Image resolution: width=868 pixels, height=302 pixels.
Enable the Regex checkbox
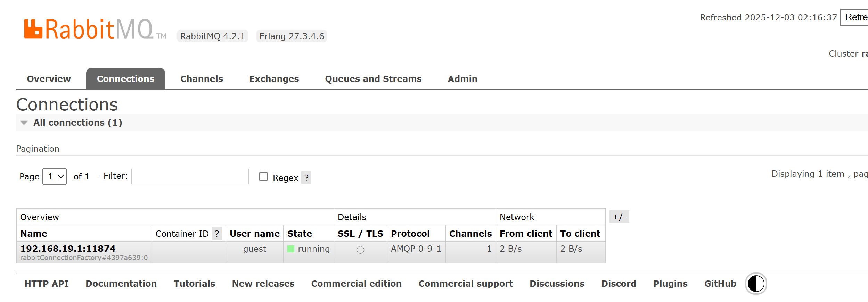pyautogui.click(x=263, y=177)
